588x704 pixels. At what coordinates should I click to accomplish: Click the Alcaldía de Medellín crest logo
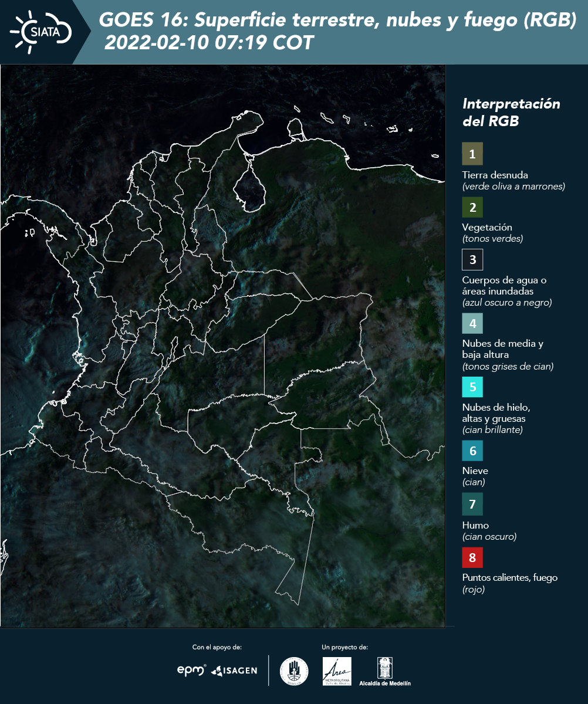coord(385,671)
